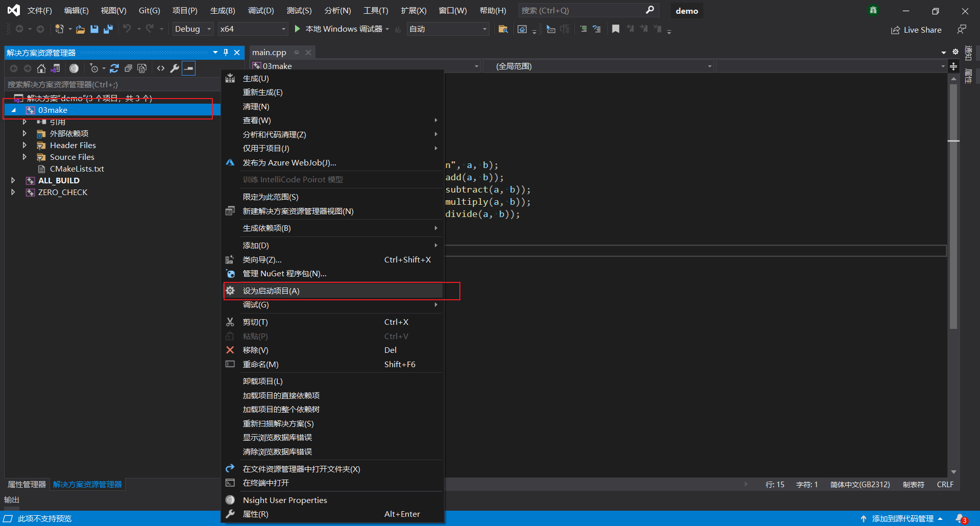This screenshot has height=526, width=980.
Task: Expand the ALL_BUILD project node
Action: tap(13, 181)
